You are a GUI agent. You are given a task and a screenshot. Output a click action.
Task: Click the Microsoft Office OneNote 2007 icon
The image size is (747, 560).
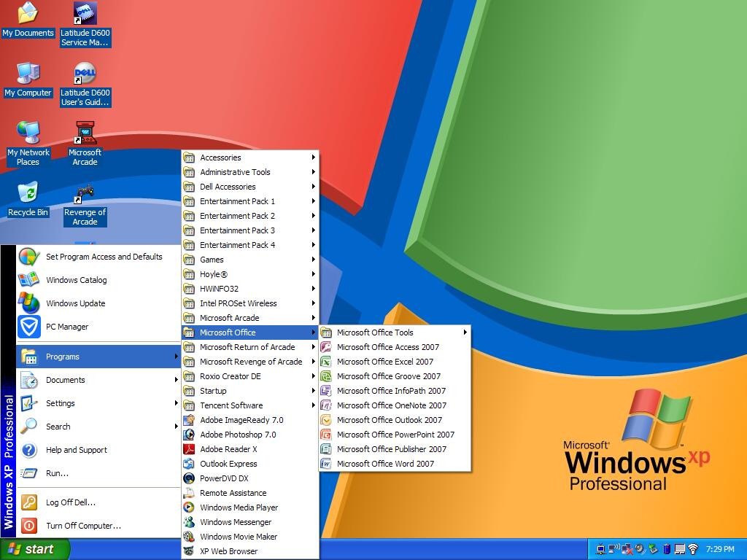pyautogui.click(x=326, y=405)
